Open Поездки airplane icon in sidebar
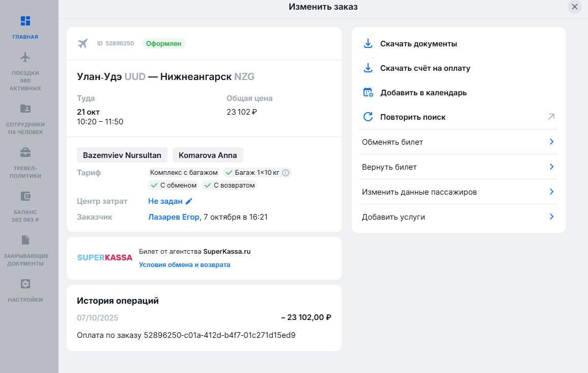Screen dimensions: 588x373 tap(25, 57)
